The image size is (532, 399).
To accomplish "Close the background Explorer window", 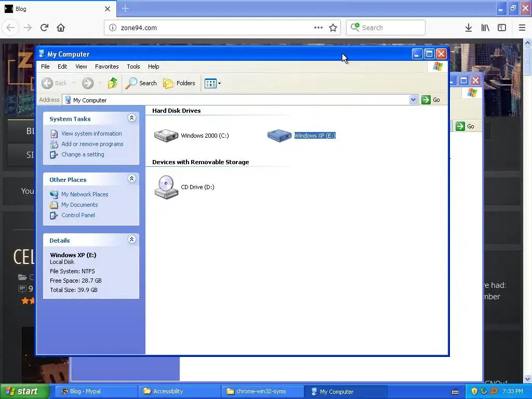I will [x=476, y=81].
